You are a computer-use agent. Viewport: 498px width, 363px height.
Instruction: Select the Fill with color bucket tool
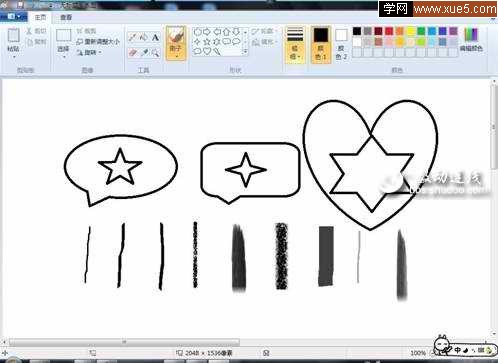tap(144, 38)
